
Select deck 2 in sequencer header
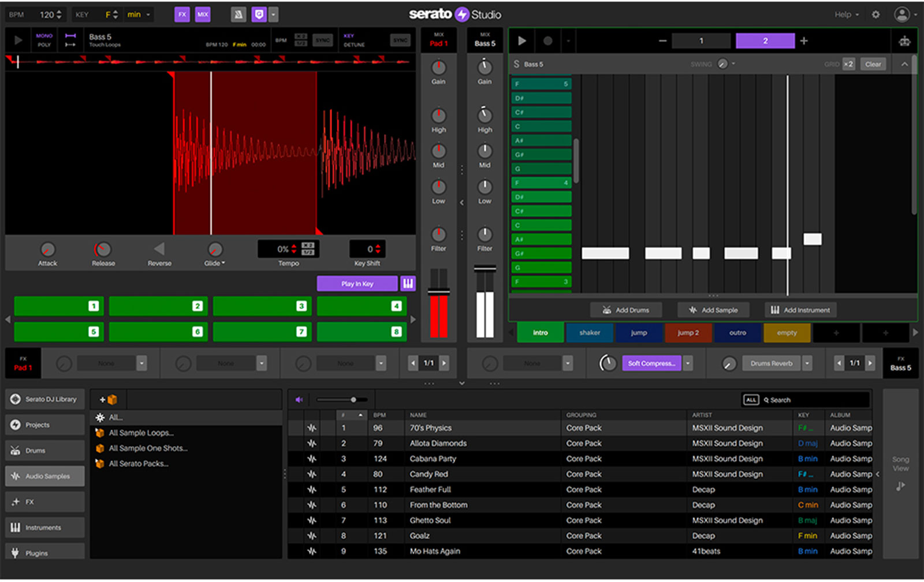click(765, 40)
